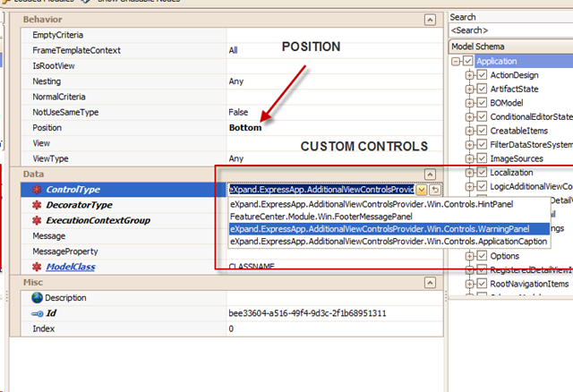Toggle the Application checkbox
573x392 pixels.
point(468,61)
